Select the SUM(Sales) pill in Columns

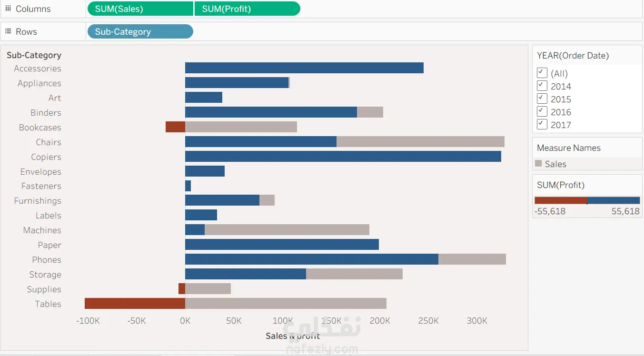(x=140, y=9)
